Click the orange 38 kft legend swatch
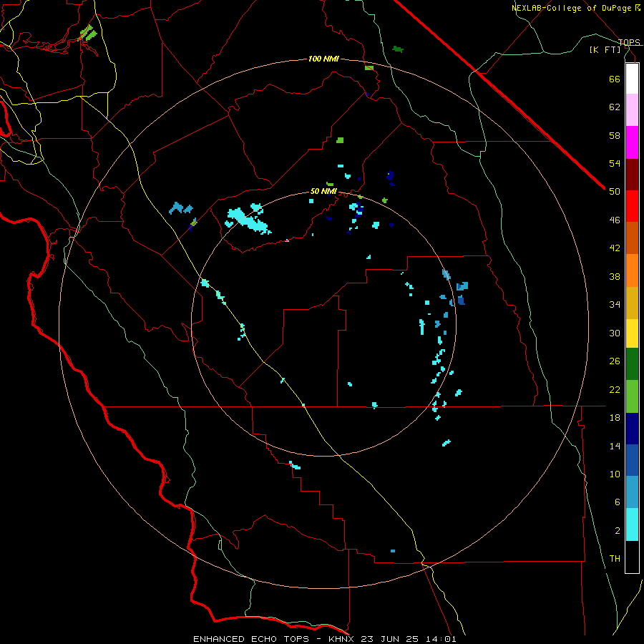Image resolution: width=644 pixels, height=644 pixels. point(632,270)
